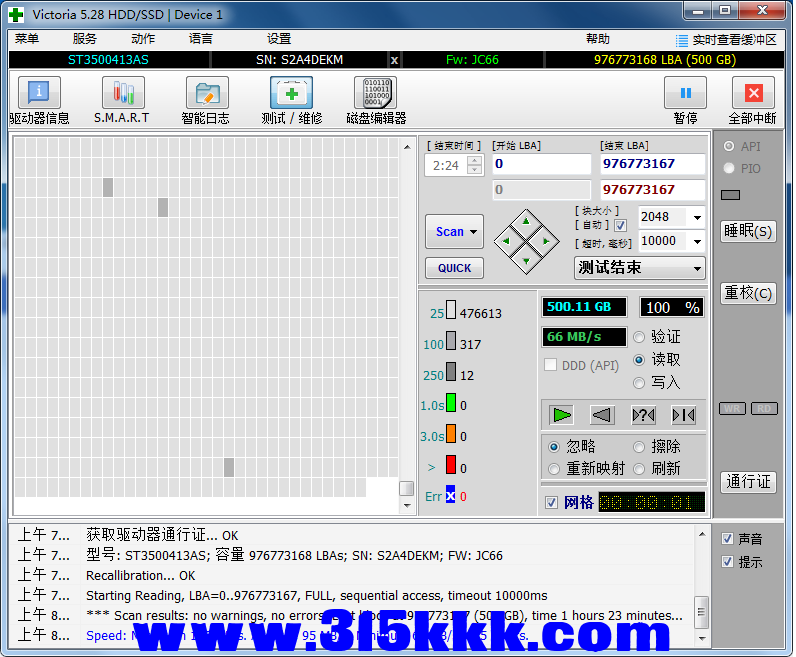Viewport: 796px width, 657px height.
Task: Click the scan grid scroll-up arrow
Action: pos(407,147)
